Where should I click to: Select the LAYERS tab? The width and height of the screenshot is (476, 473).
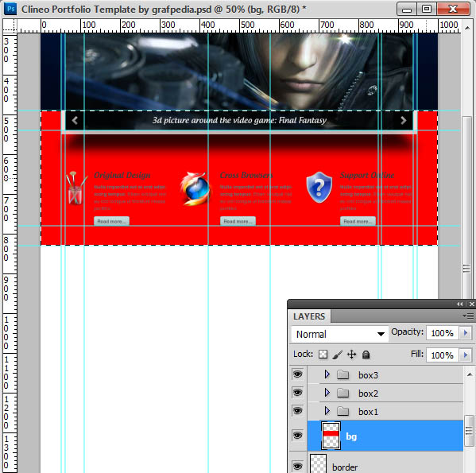[x=309, y=316]
